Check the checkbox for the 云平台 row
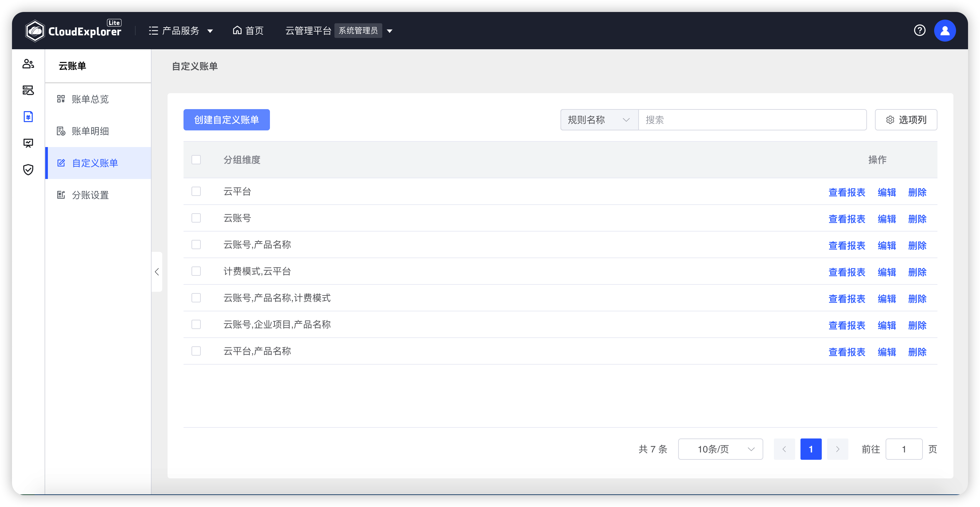Viewport: 980px width, 507px height. [x=196, y=192]
